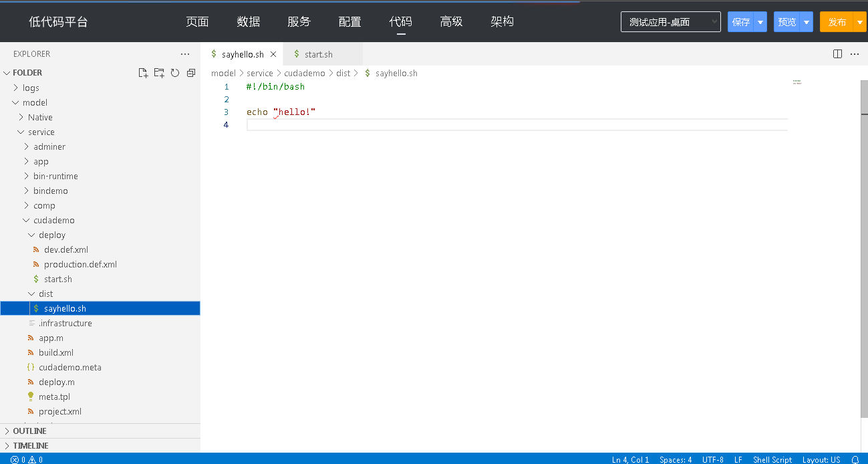The height and width of the screenshot is (464, 868).
Task: Click the notifications bell in status bar
Action: click(855, 459)
